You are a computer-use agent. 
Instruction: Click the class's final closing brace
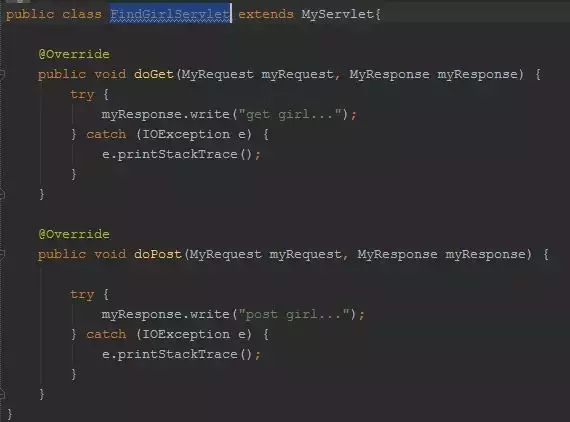click(9, 414)
